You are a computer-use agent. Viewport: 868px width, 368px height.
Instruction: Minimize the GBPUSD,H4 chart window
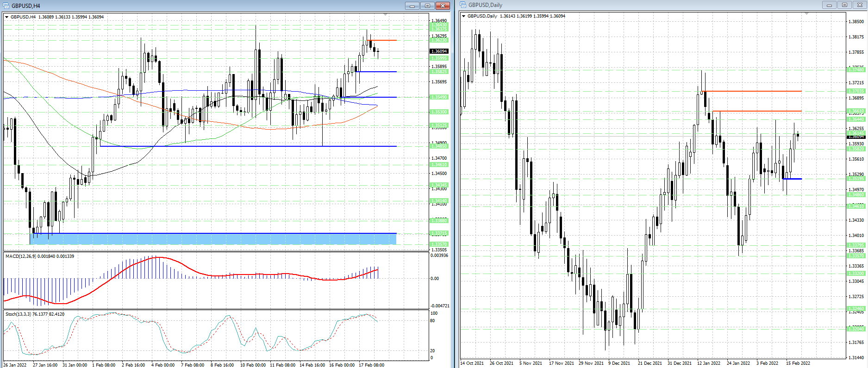click(412, 6)
